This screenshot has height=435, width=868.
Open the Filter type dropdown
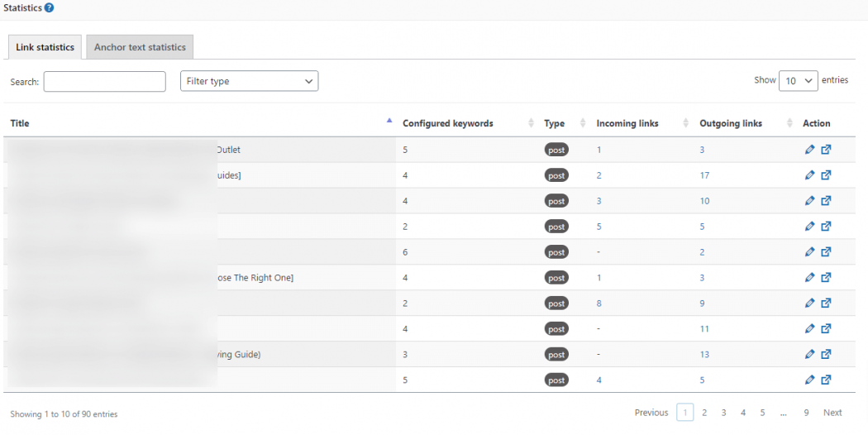[249, 81]
